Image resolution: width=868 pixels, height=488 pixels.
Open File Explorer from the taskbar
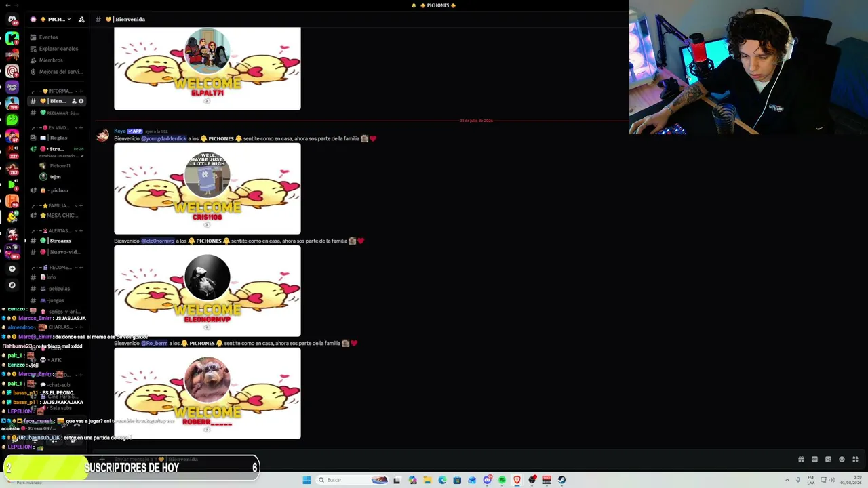[x=427, y=480]
